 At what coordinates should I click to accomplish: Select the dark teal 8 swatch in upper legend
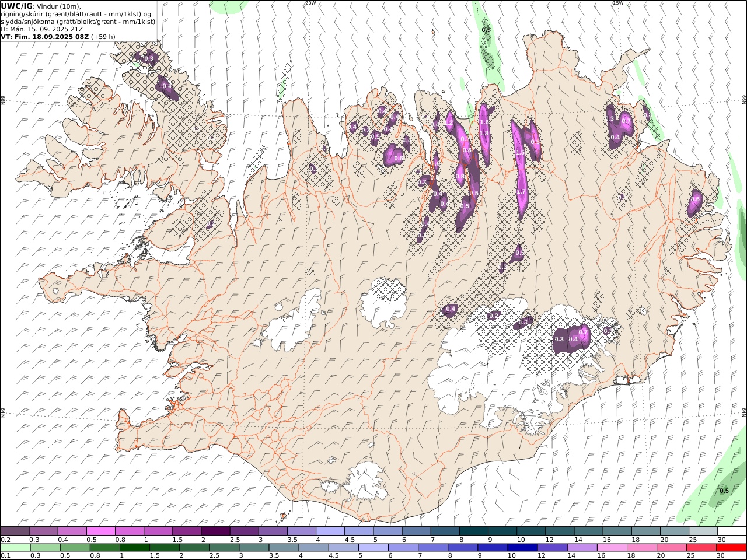click(473, 531)
